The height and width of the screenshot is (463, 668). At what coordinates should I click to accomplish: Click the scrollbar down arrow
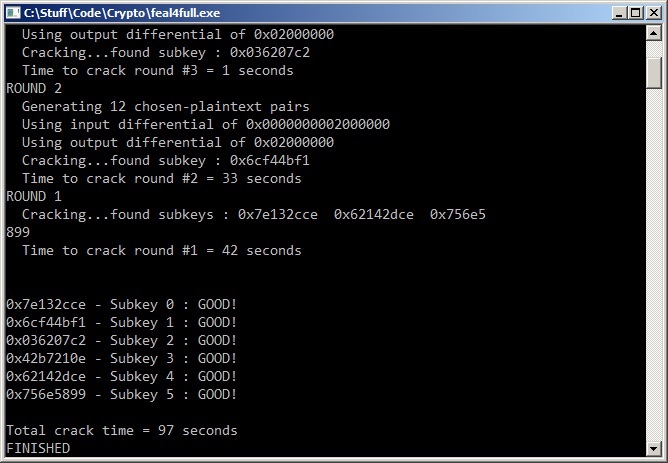click(x=654, y=447)
